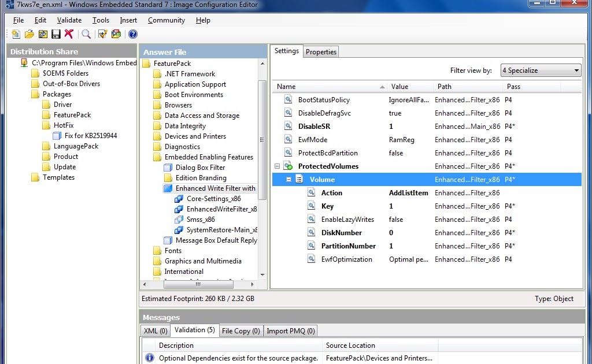Screen dimensions: 592x364
Task: Click the Answer File horizontal scrollbar thumb
Action: coord(198,284)
